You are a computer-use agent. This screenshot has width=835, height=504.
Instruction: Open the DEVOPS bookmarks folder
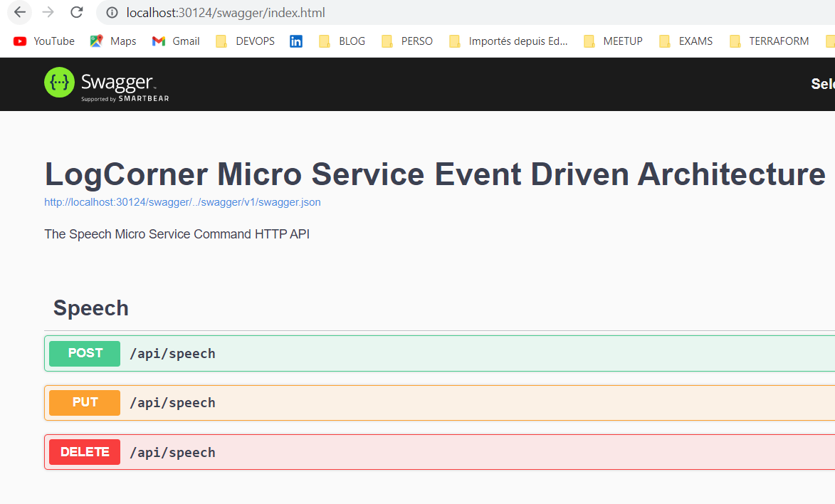[x=245, y=41]
